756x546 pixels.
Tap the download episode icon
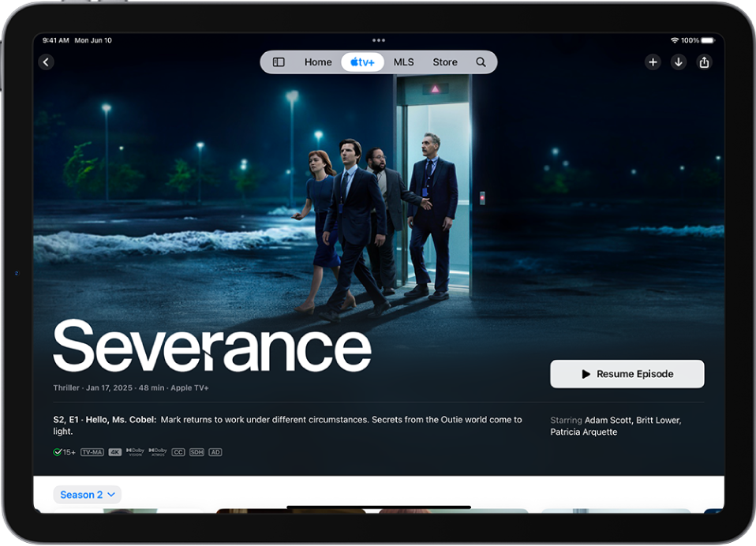tap(679, 62)
